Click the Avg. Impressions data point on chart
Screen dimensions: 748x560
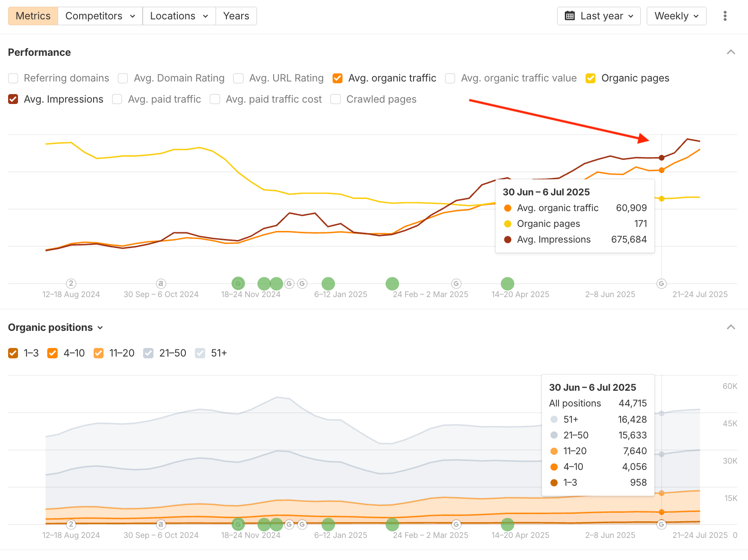(661, 158)
